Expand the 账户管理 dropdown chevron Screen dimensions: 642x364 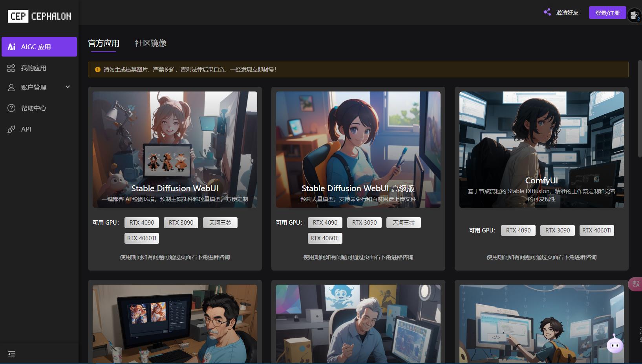click(68, 87)
